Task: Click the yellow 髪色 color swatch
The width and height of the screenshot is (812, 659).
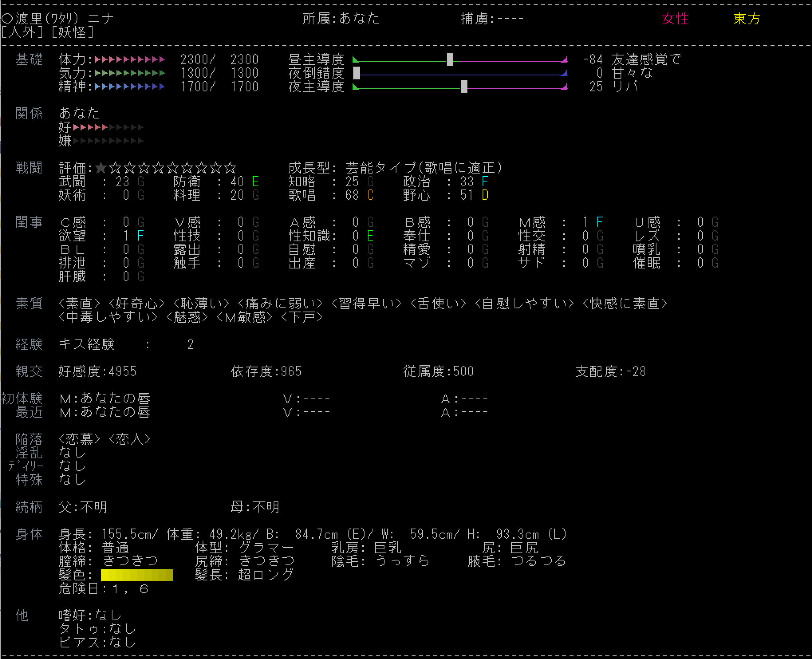Action: pyautogui.click(x=137, y=575)
